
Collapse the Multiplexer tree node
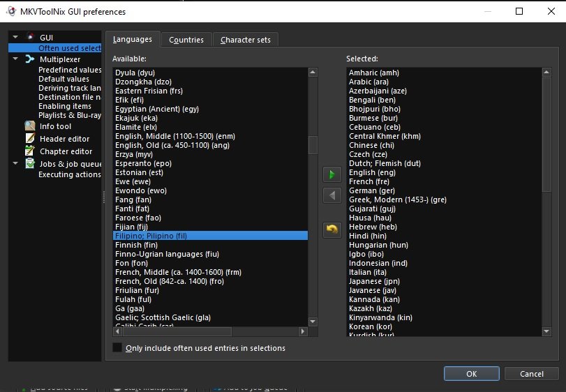(15, 59)
